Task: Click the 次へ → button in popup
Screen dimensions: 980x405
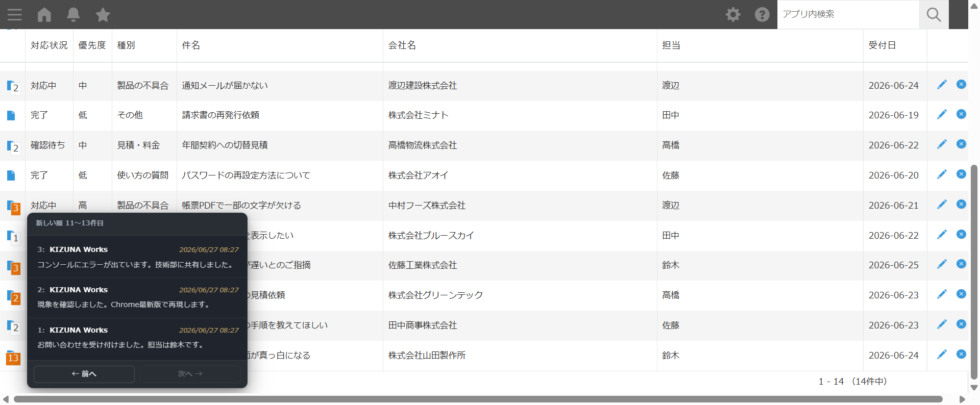Action: click(190, 374)
